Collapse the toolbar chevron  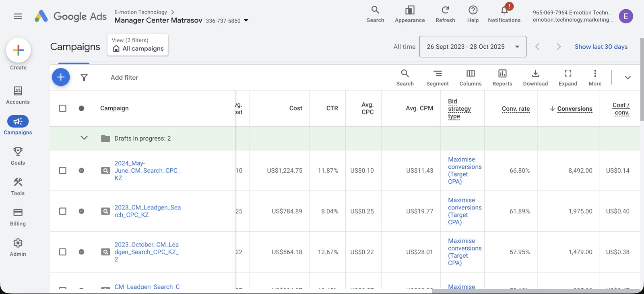coord(627,77)
